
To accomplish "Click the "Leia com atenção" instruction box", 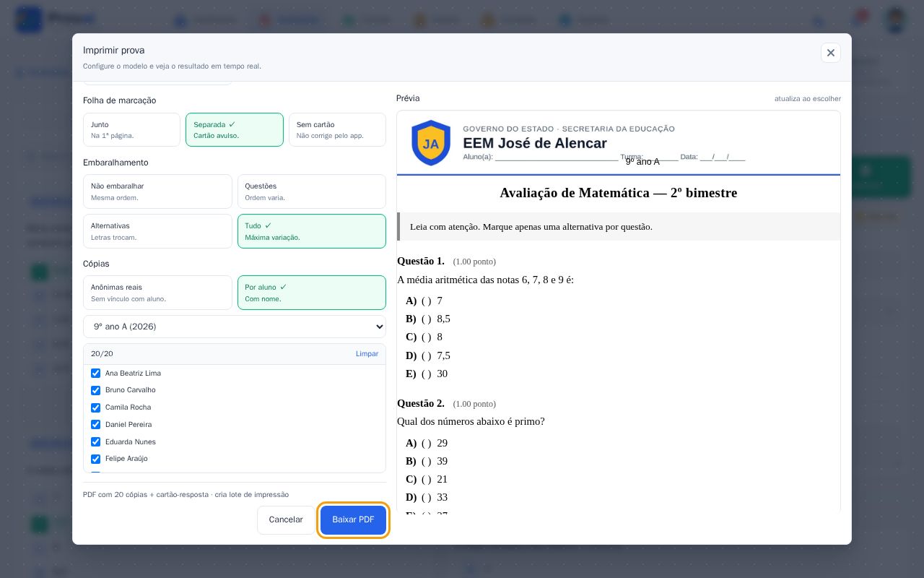I will tap(619, 226).
